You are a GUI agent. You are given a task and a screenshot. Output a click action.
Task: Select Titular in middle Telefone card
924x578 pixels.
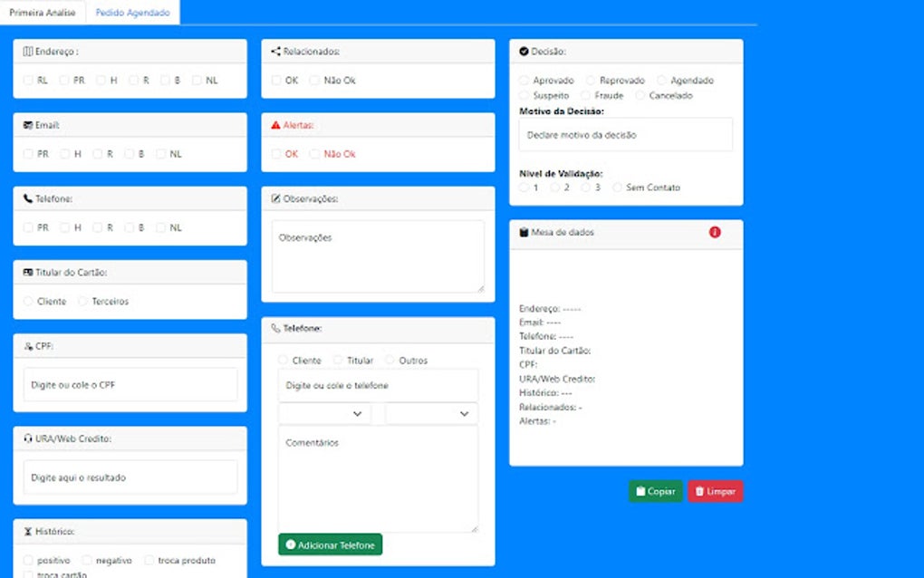(338, 360)
